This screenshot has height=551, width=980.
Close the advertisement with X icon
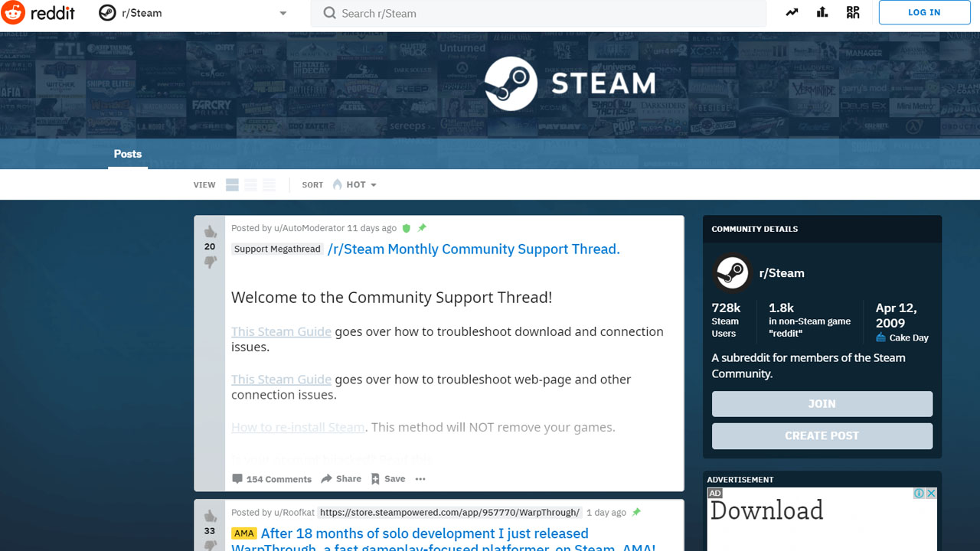(931, 494)
